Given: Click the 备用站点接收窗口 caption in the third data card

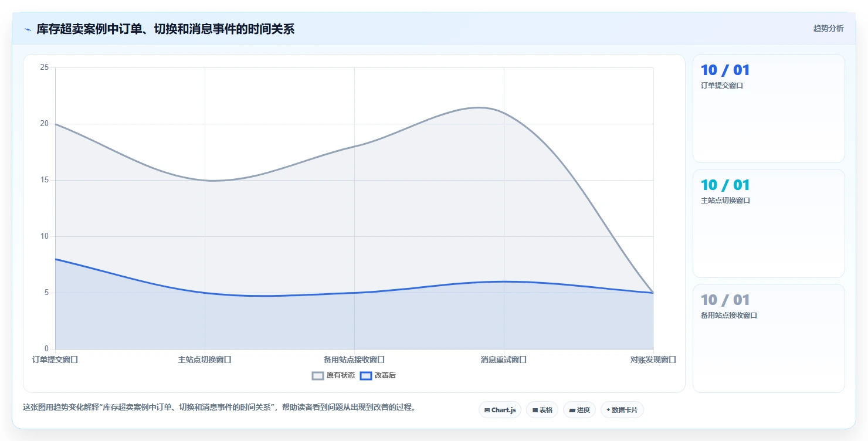Looking at the screenshot, I should click(x=729, y=315).
